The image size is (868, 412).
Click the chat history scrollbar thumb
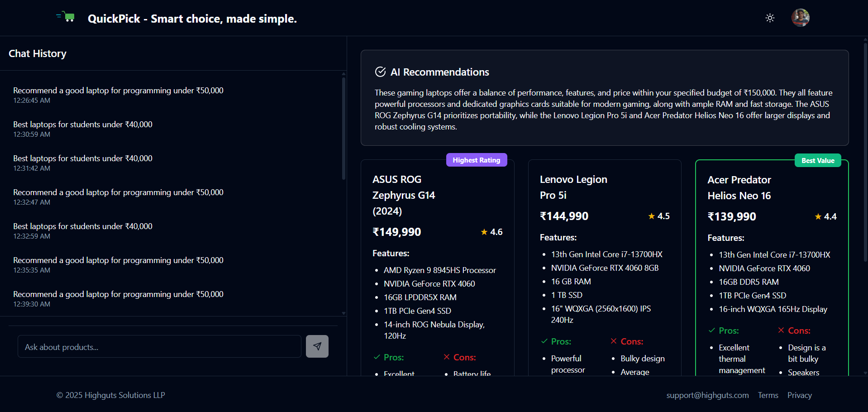[343, 129]
